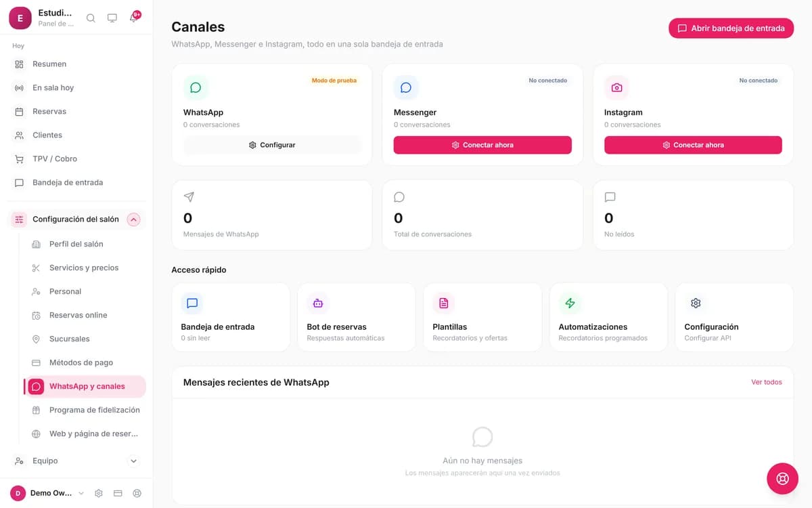Open Programa de fidelización submenu item

point(85,410)
